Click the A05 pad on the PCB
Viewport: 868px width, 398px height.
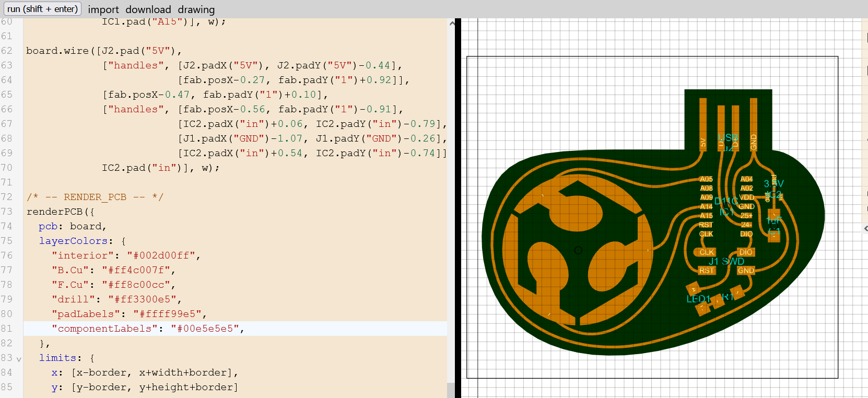point(706,179)
